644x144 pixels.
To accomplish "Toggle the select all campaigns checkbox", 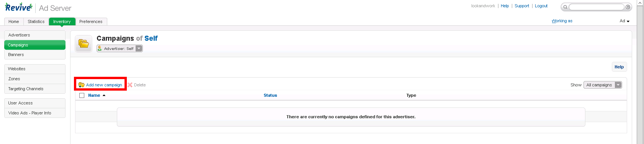I will [x=82, y=95].
